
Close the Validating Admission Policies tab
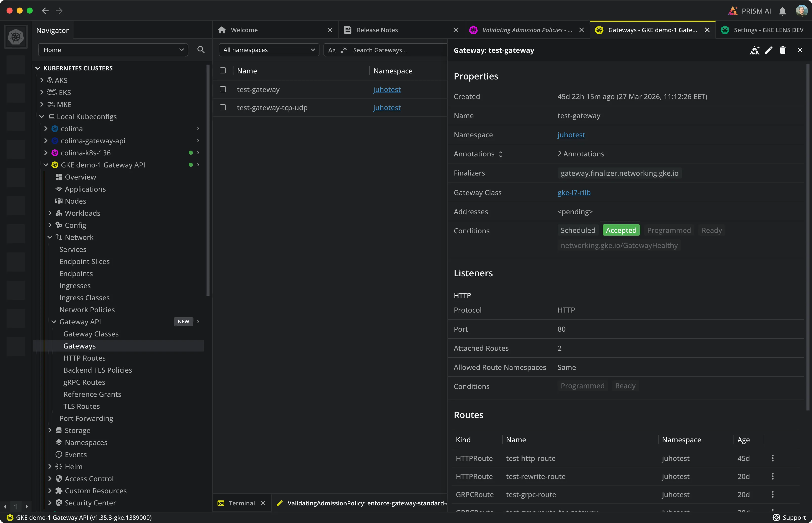(582, 30)
